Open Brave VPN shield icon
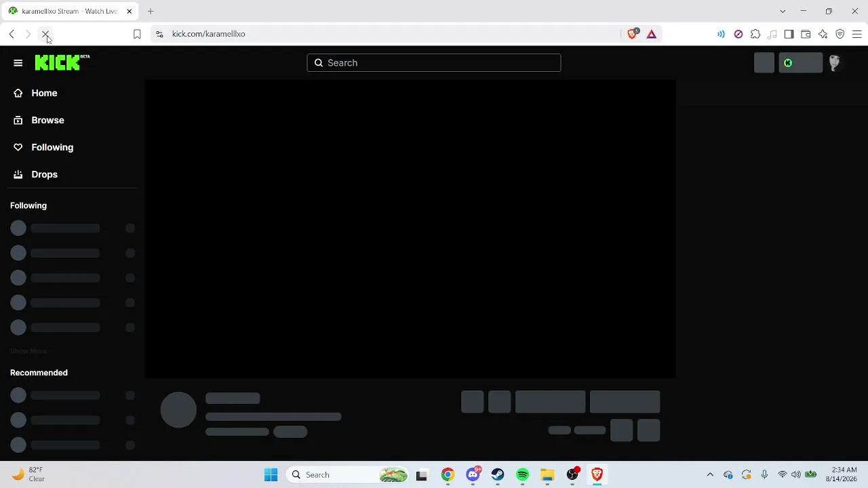This screenshot has width=868, height=488. click(840, 34)
